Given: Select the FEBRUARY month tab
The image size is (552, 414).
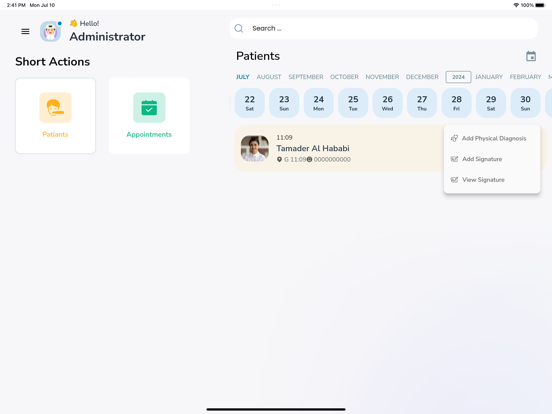Looking at the screenshot, I should (525, 77).
